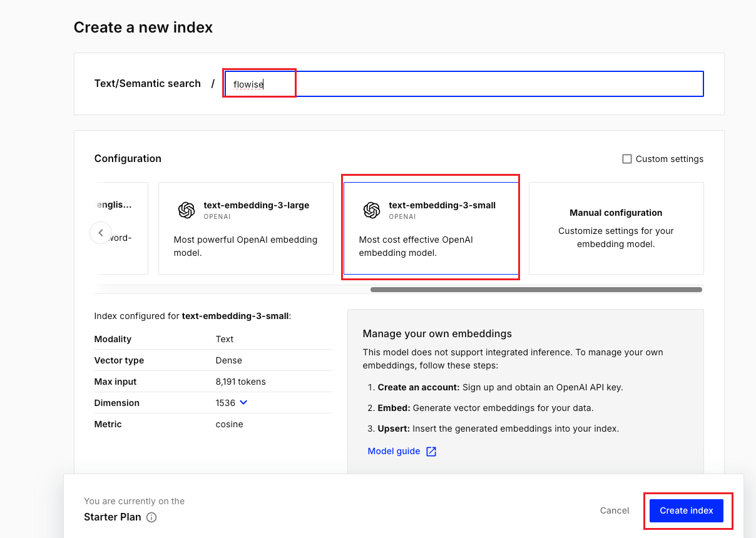Expand the Dimension dropdown chevron
756x538 pixels.
(243, 402)
